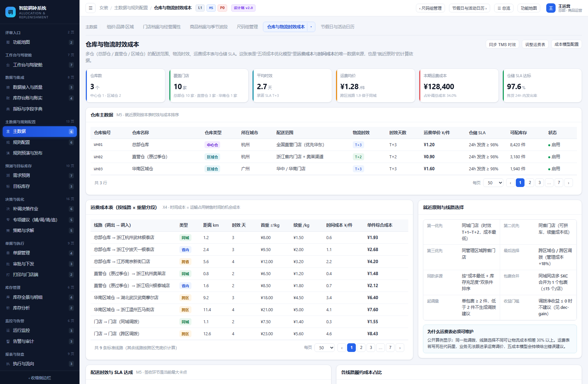Image resolution: width=588 pixels, height=384 pixels.
Task: Click 同步 TMS 时效 button
Action: coord(502,44)
